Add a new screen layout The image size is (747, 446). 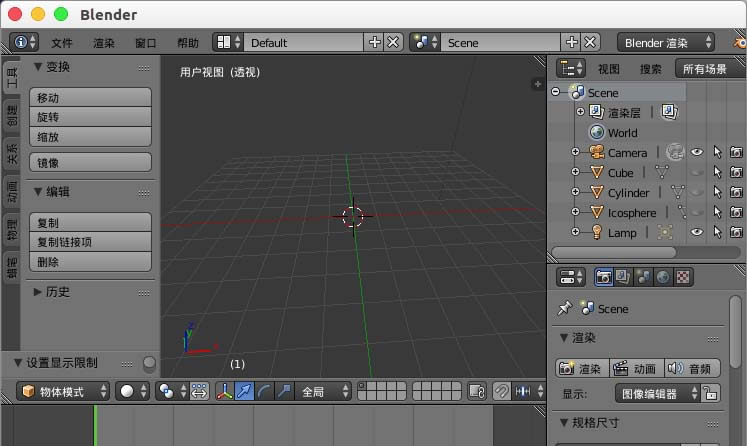374,42
